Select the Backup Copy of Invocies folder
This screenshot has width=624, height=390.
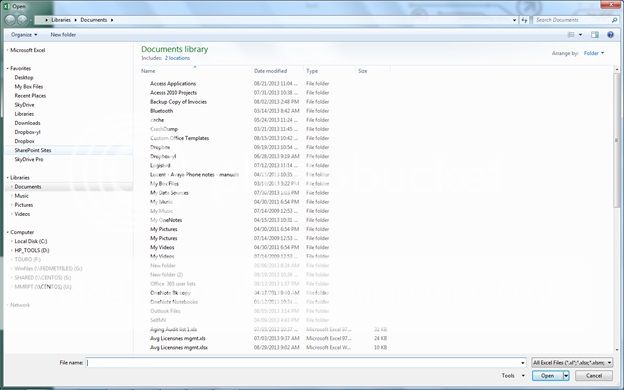pyautogui.click(x=178, y=102)
